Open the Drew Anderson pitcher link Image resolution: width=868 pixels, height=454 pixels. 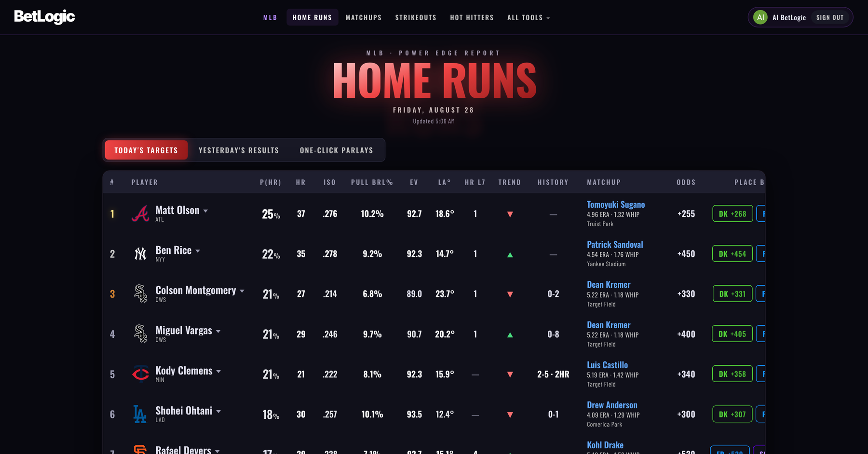(612, 405)
